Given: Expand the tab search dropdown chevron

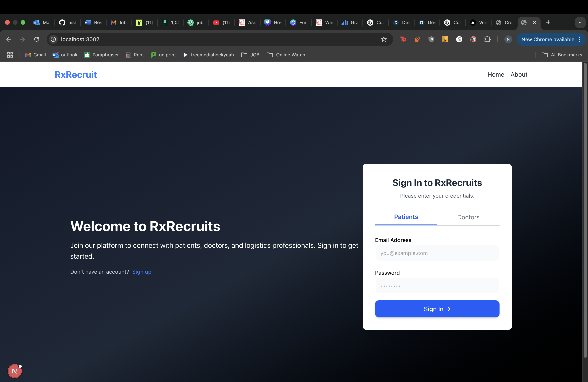Looking at the screenshot, I should [x=580, y=23].
